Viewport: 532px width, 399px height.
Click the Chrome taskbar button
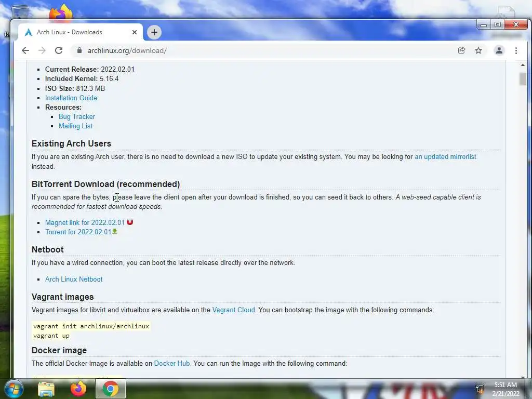tap(110, 389)
